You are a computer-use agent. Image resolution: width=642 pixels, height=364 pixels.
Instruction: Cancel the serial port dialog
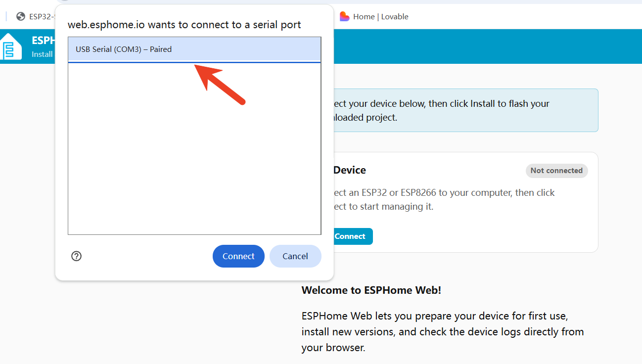click(x=295, y=256)
